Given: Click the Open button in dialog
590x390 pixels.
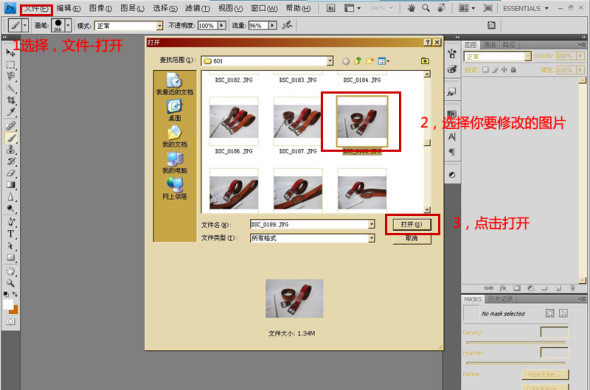Looking at the screenshot, I should coord(412,224).
